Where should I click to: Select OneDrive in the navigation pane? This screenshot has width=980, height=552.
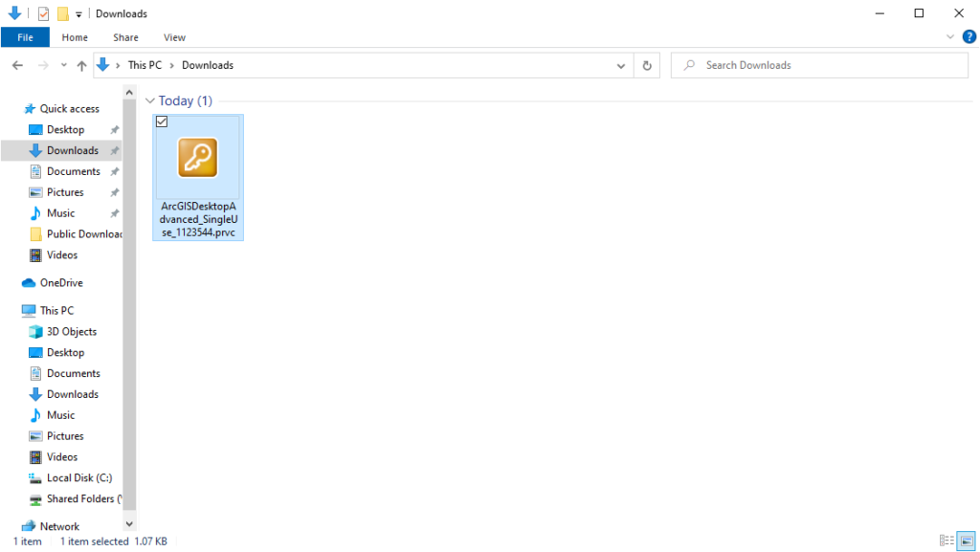(x=61, y=283)
